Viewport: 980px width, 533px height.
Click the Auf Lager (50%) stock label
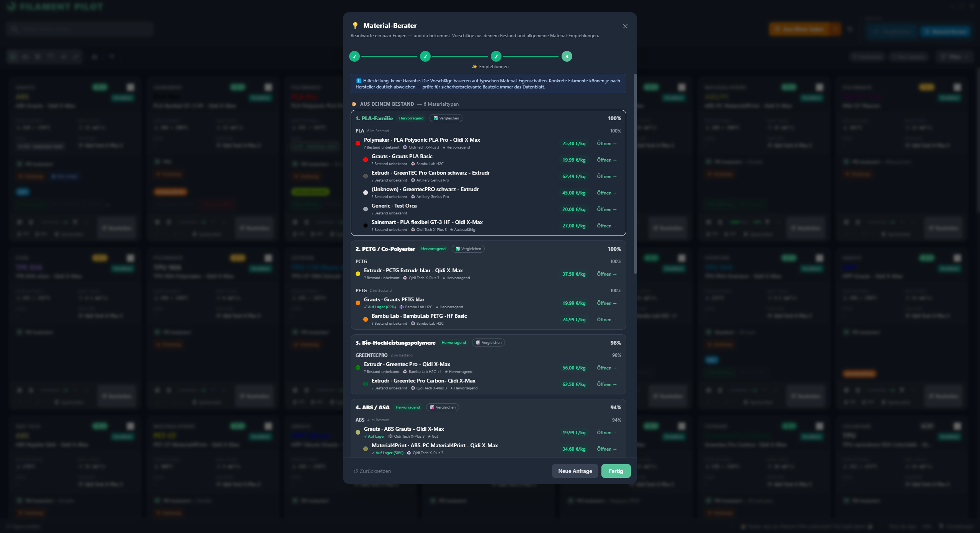tap(388, 453)
